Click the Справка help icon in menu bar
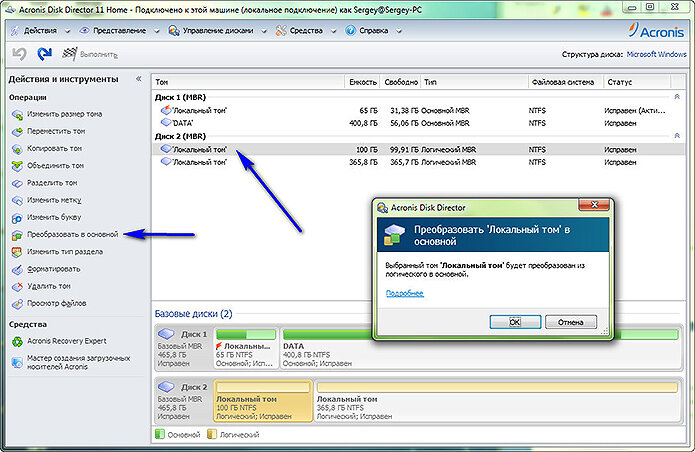Image resolution: width=695 pixels, height=452 pixels. [x=351, y=30]
